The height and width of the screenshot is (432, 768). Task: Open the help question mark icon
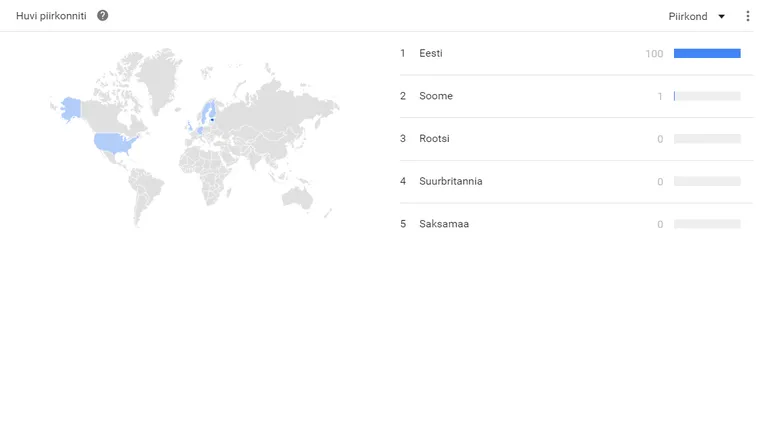pyautogui.click(x=102, y=16)
